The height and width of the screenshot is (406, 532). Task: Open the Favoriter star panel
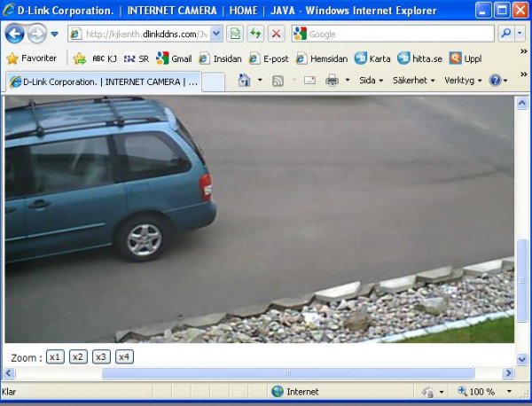32,59
